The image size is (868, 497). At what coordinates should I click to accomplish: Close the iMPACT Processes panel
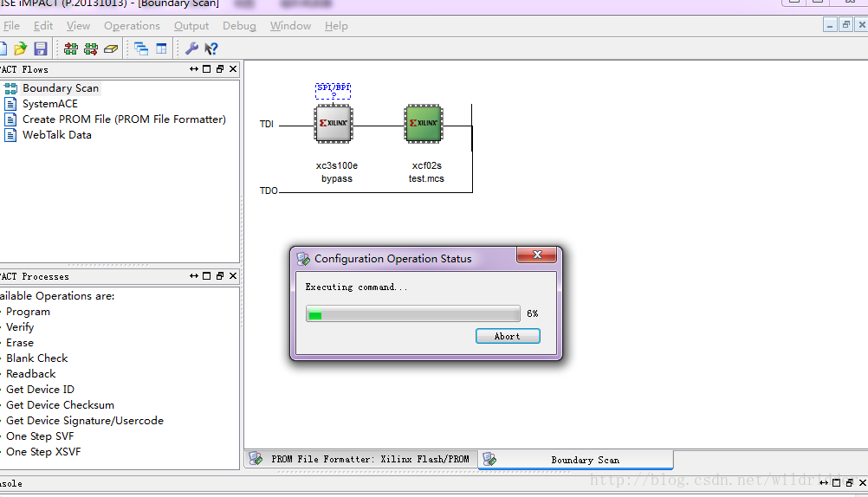pyautogui.click(x=233, y=275)
